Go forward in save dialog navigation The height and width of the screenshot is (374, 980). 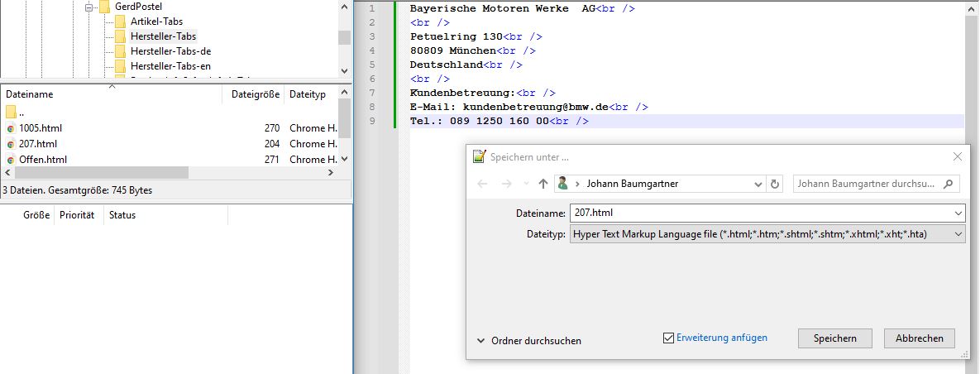(x=507, y=184)
